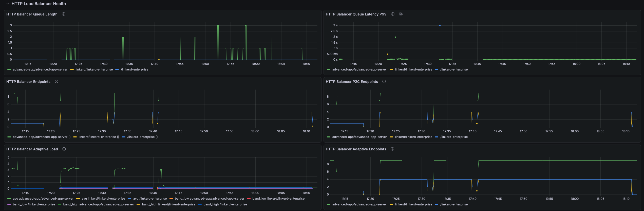
Task: Click the "2.5 s" y-axis label
Action: coord(334,31)
